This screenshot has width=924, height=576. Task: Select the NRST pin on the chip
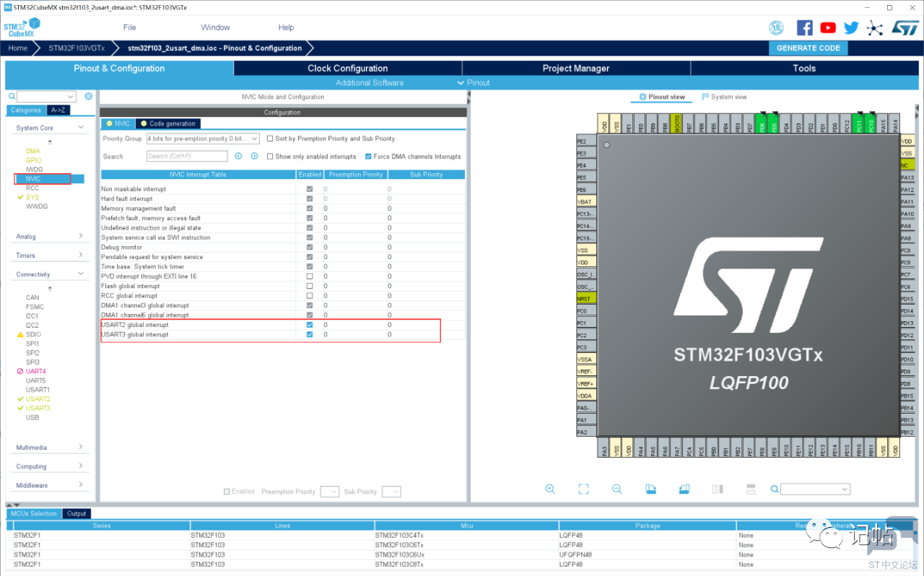pos(585,298)
